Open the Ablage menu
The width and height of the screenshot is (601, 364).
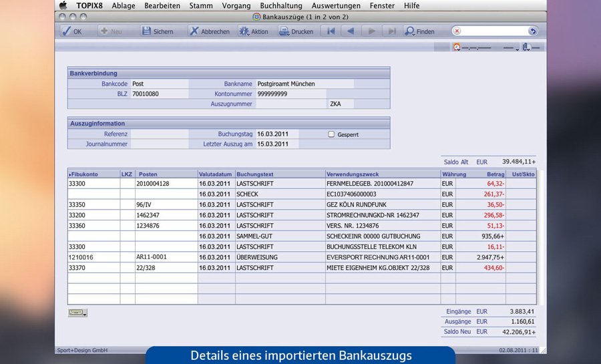pos(124,5)
